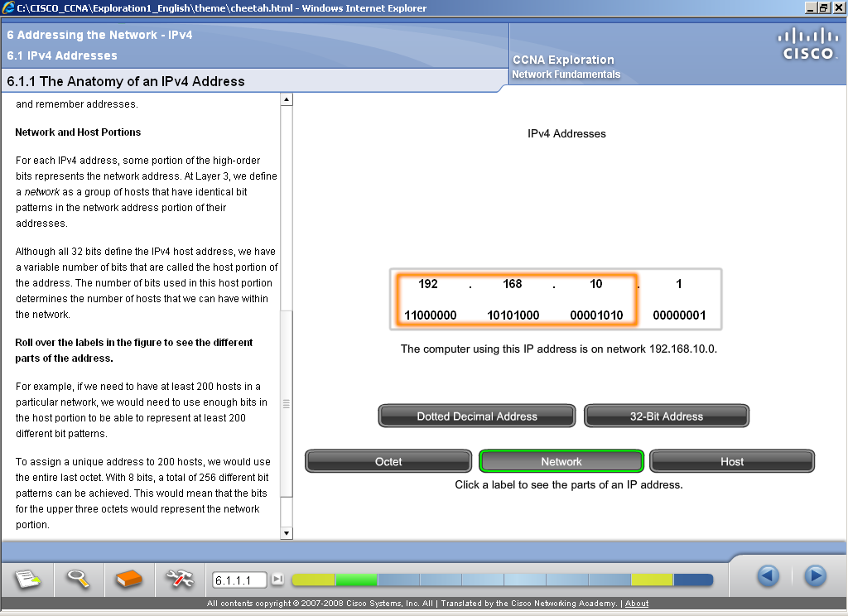Click the Internet Explorer icon in title bar
The height and width of the screenshot is (616, 848).
tap(7, 7)
